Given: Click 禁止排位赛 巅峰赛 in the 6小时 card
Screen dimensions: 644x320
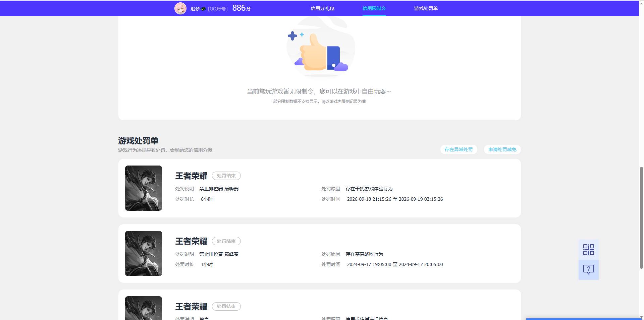Looking at the screenshot, I should coord(219,189).
